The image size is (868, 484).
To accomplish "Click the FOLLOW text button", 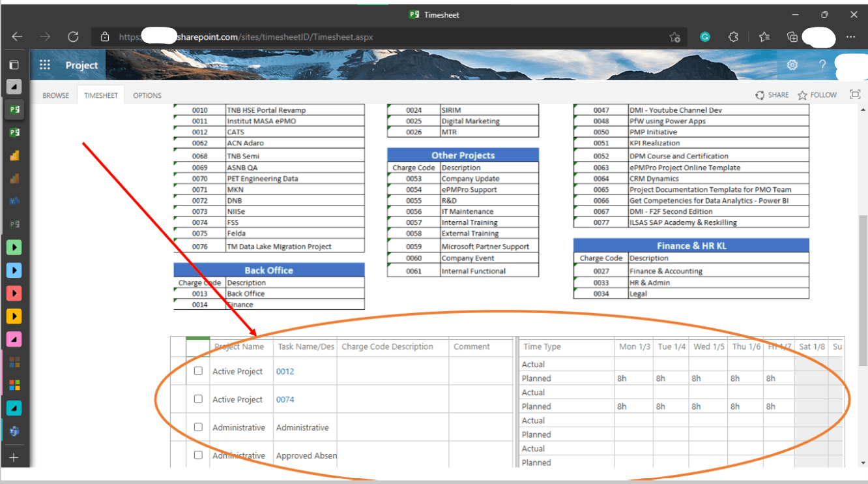I will click(824, 95).
